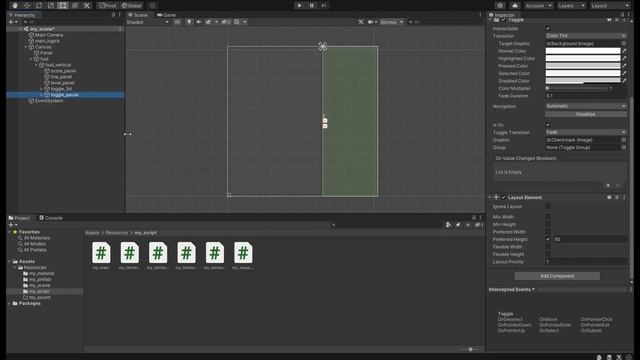Screen dimensions: 640x360
Task: Click the Fade Duration field
Action: pyautogui.click(x=586, y=96)
